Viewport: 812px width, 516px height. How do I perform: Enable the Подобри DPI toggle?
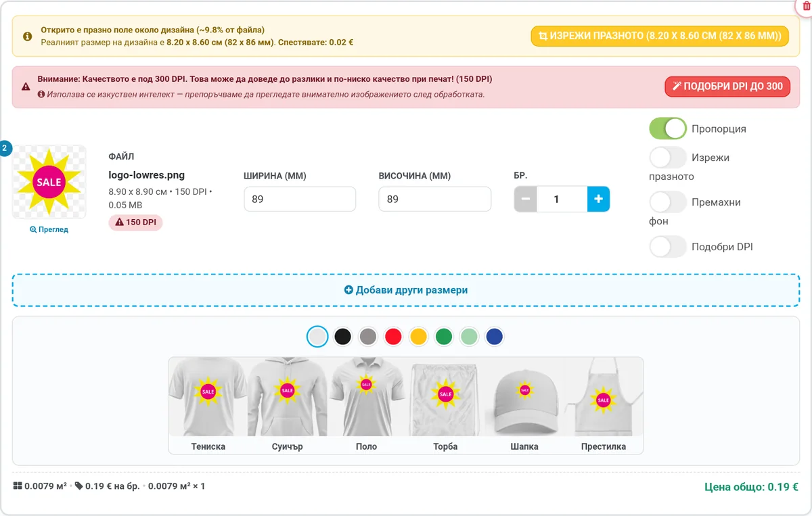[x=668, y=247]
